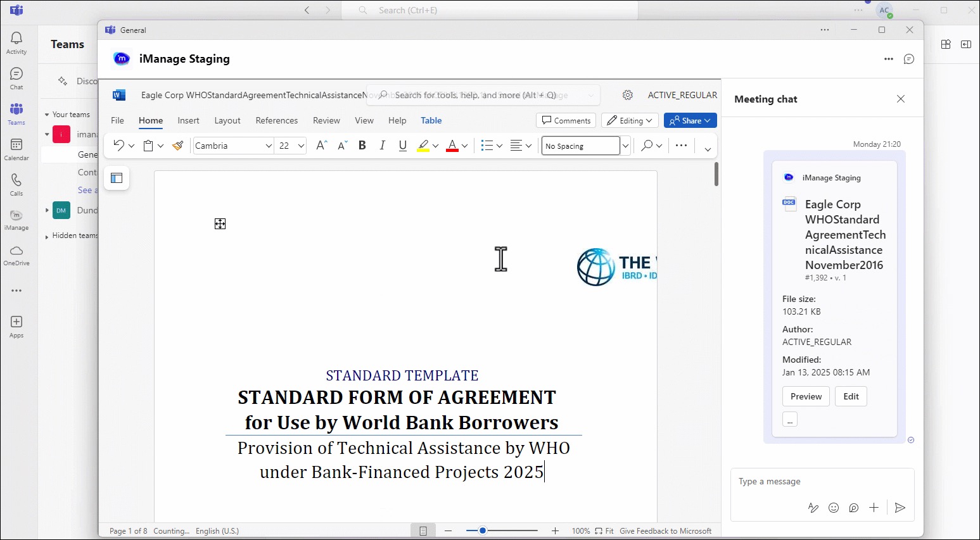Click the Undo arrow icon
Viewport: 980px width, 540px height.
click(x=118, y=146)
